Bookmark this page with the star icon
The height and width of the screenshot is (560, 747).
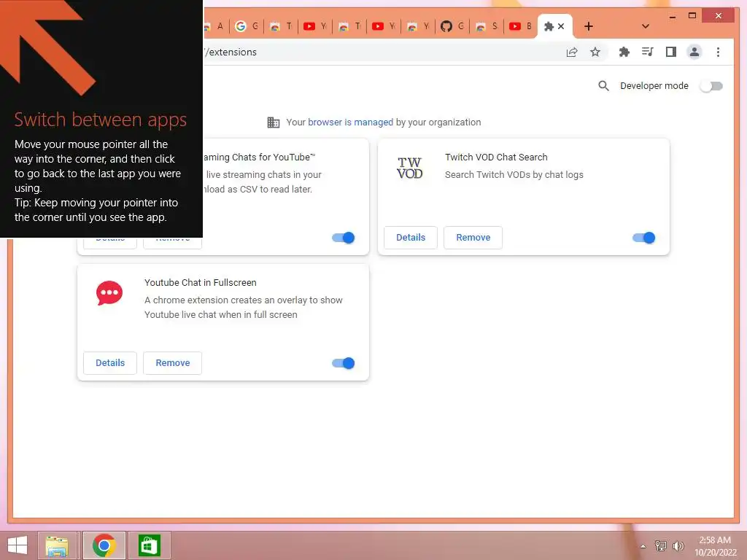595,52
